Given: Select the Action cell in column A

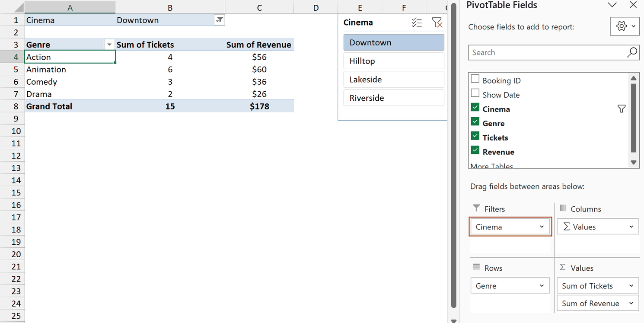Looking at the screenshot, I should 70,57.
